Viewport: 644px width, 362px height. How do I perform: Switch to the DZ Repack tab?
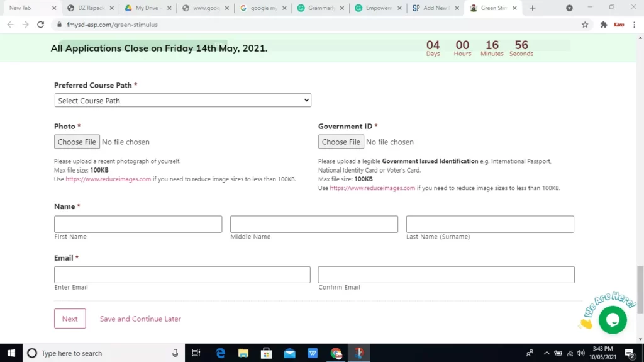coord(91,8)
